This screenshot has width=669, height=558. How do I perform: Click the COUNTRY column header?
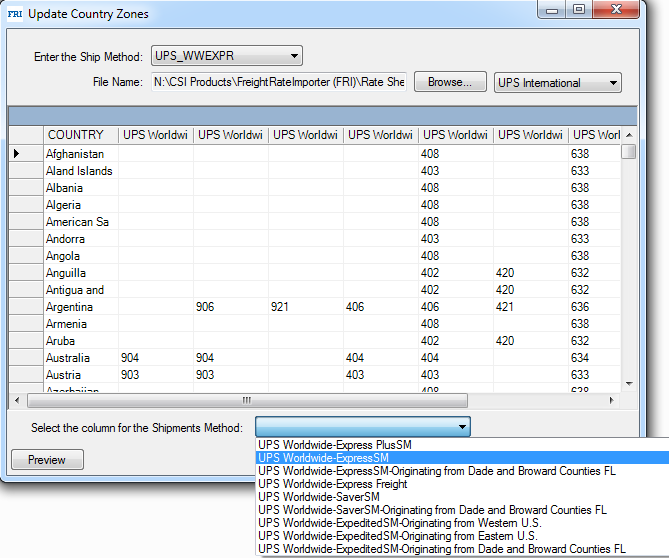coord(76,135)
